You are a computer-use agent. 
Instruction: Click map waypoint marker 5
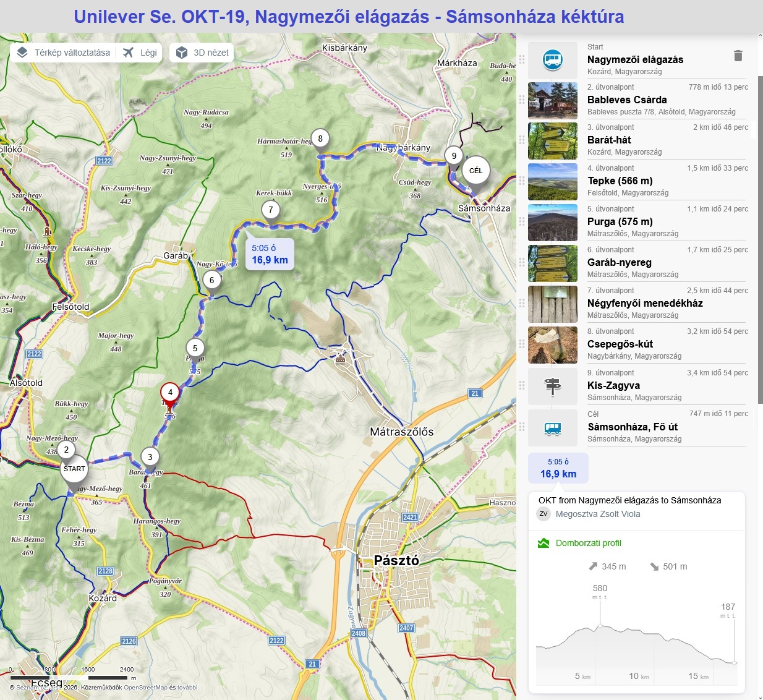(x=195, y=348)
